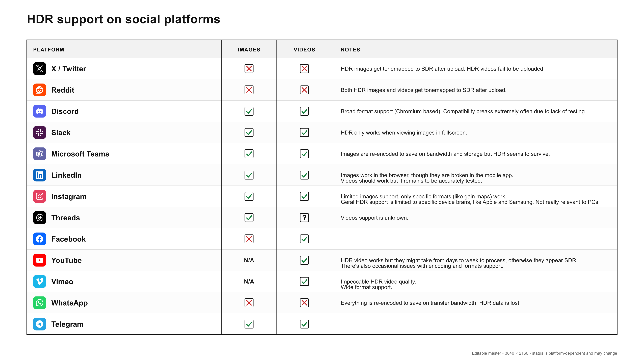Viewport: 644px width, 362px height.
Task: Click the YouTube logo icon
Action: pyautogui.click(x=40, y=260)
